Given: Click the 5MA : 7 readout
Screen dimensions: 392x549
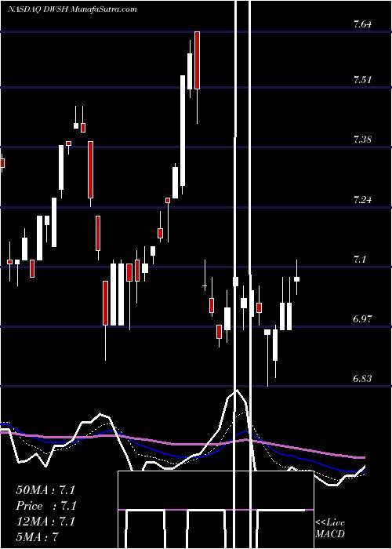Looking at the screenshot, I should click(x=37, y=537).
